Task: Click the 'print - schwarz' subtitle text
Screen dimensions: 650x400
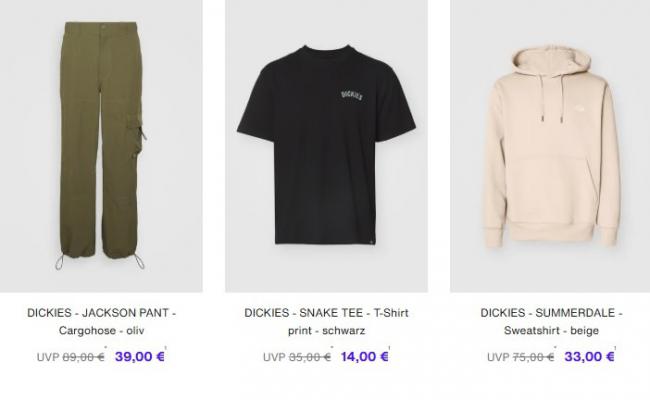Action: point(327,330)
